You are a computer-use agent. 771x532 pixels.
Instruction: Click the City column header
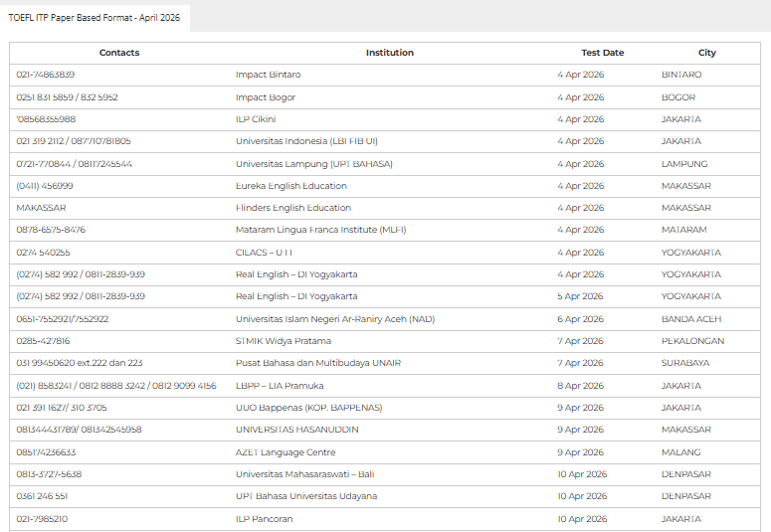point(706,53)
